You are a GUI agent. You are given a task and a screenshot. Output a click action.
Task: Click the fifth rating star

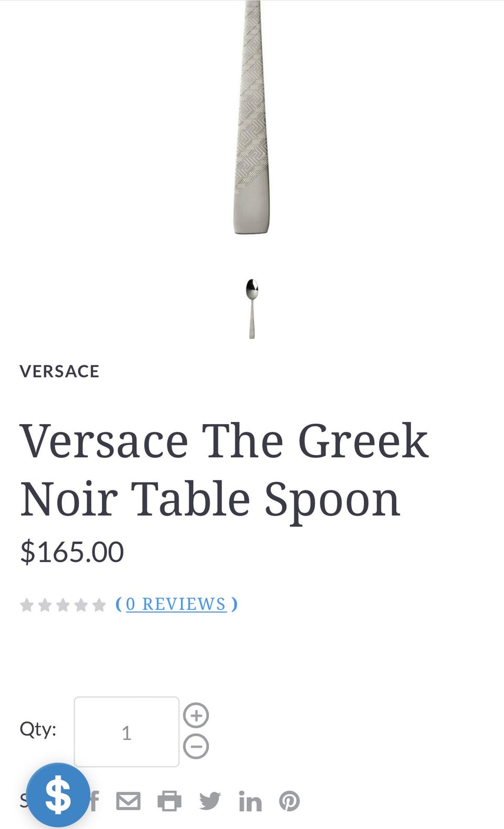point(99,605)
